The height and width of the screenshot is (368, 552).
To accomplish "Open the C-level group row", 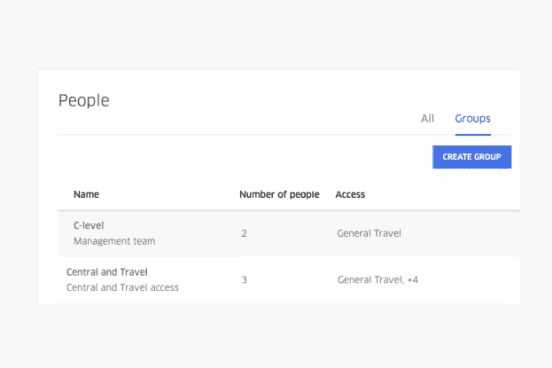I will (288, 233).
